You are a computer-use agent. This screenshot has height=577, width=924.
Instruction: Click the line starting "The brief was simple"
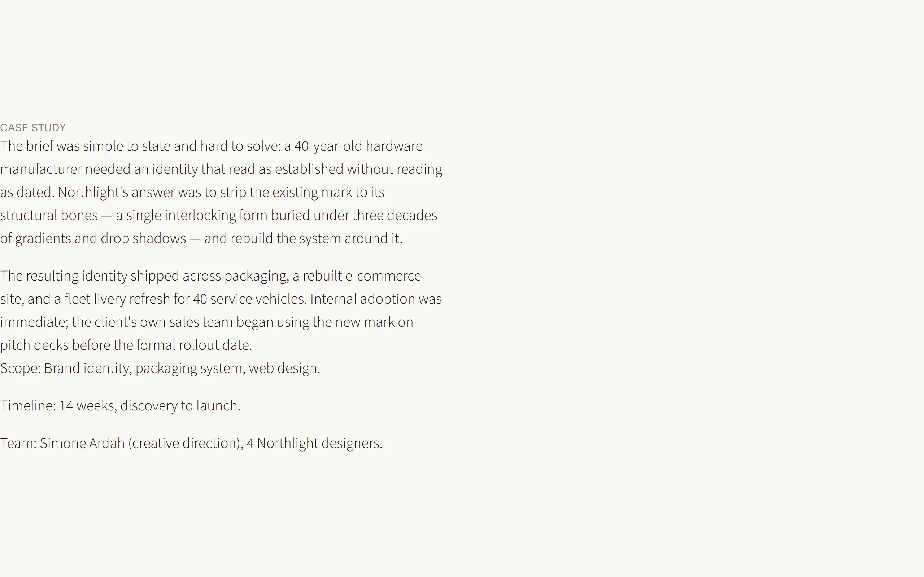click(x=211, y=146)
